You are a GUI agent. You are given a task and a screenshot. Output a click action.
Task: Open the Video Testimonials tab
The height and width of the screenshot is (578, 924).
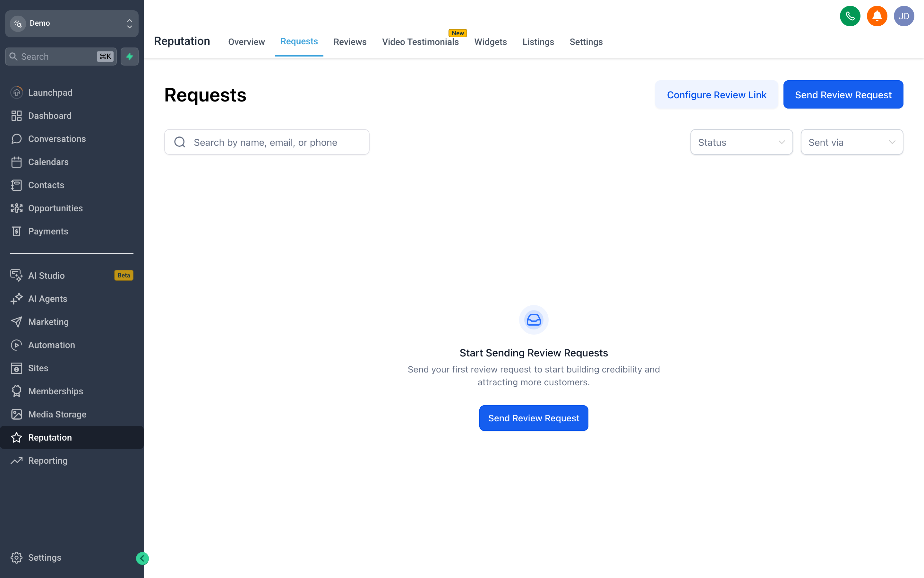coord(420,42)
